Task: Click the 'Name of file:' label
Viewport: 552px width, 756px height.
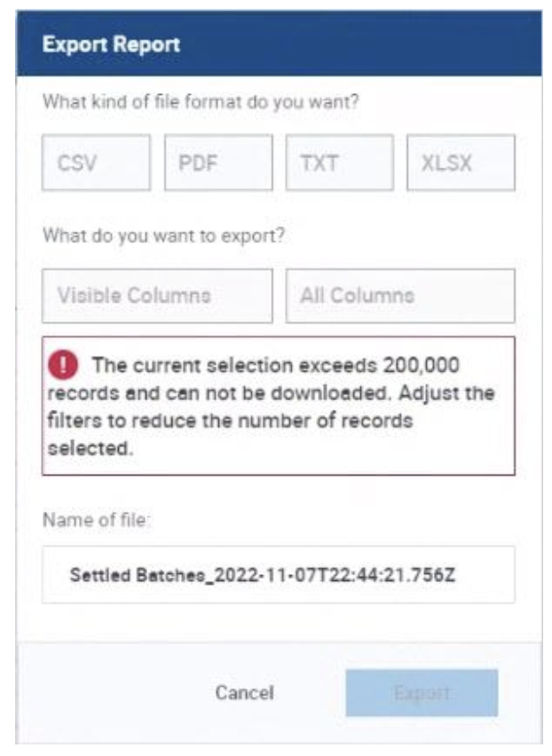Action: pos(97,517)
